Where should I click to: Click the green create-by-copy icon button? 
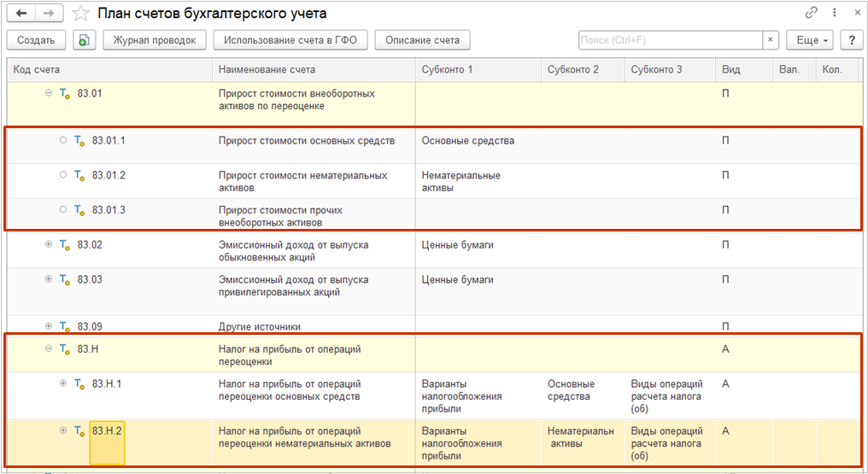point(83,40)
